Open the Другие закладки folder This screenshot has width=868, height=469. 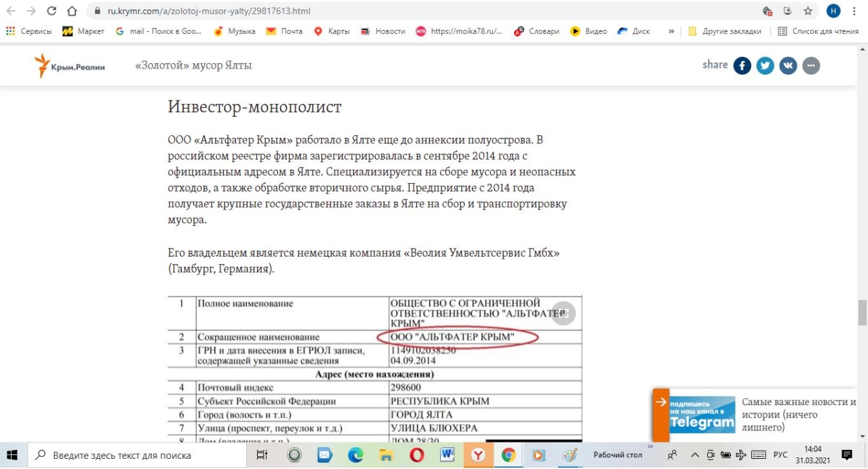pyautogui.click(x=724, y=31)
